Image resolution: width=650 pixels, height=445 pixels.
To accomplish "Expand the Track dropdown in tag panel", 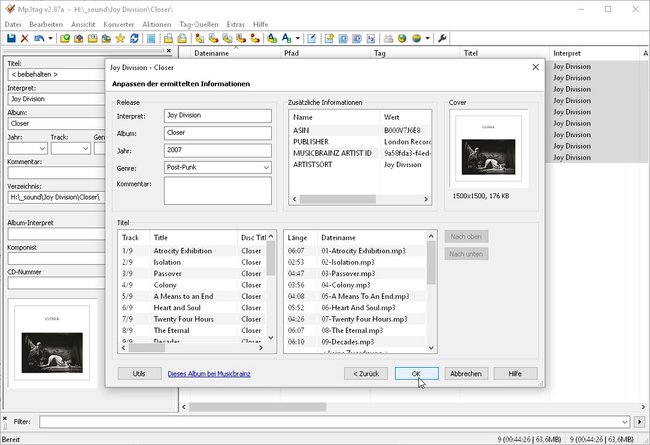I will 85,148.
